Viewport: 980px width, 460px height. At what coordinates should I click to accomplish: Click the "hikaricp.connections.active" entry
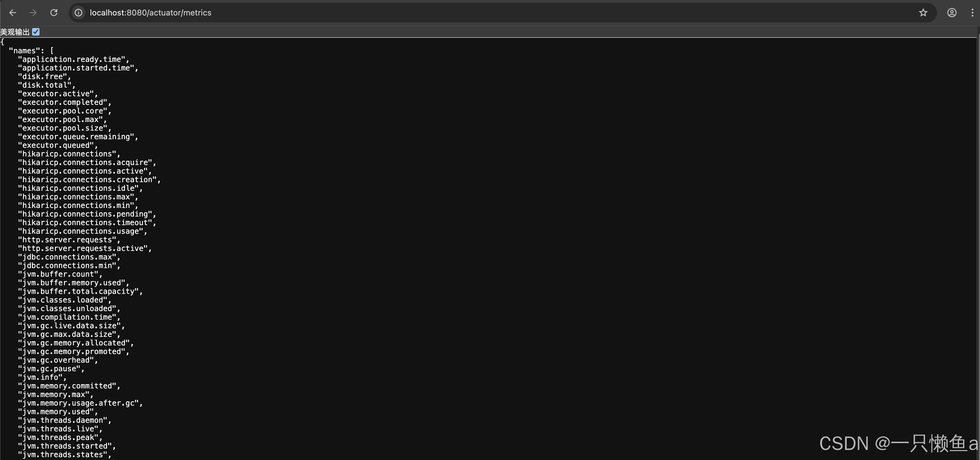(84, 171)
